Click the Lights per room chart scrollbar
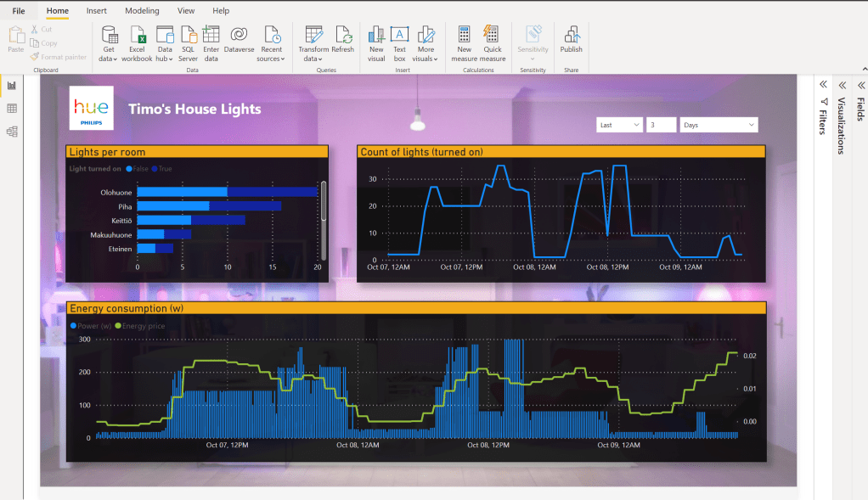868x500 pixels. point(323,202)
